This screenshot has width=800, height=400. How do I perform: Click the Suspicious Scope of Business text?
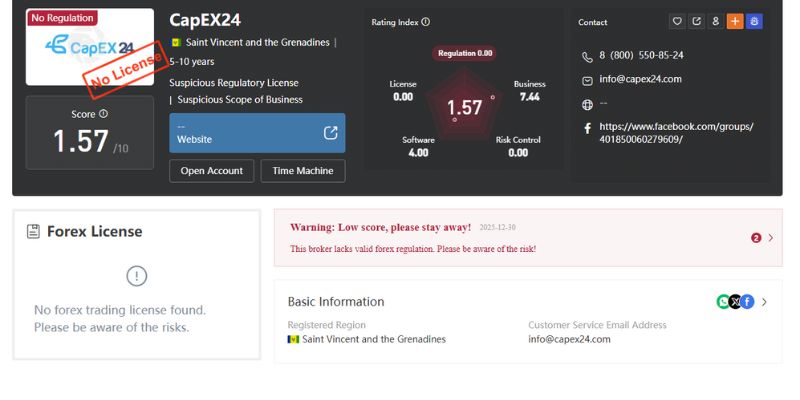pyautogui.click(x=240, y=99)
